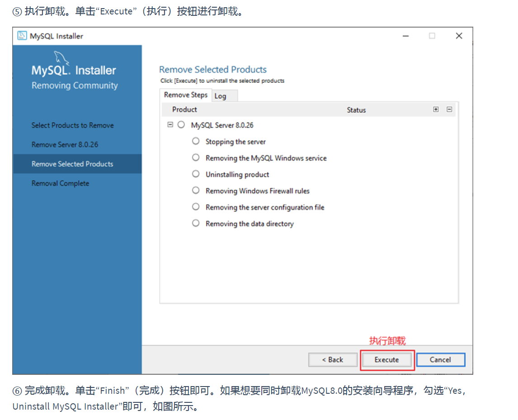Click Removing the data directory circle
This screenshot has width=518, height=420.
click(x=196, y=223)
